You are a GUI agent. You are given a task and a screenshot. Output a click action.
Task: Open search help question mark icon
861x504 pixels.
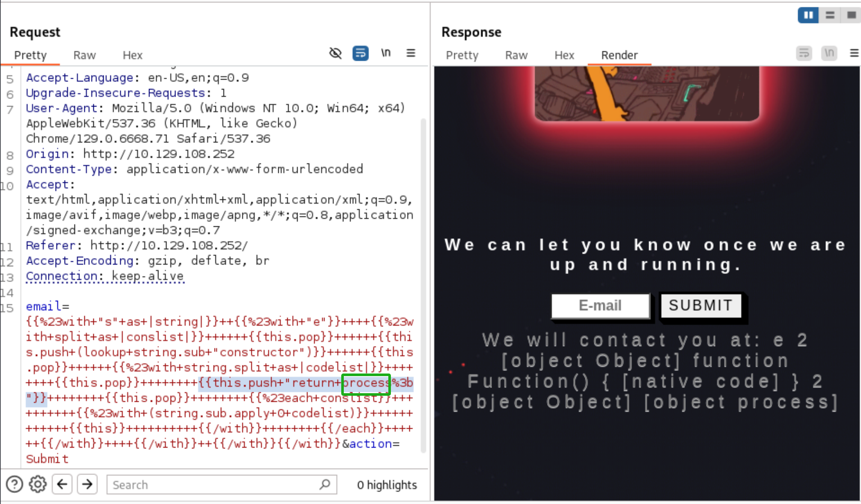click(x=15, y=484)
